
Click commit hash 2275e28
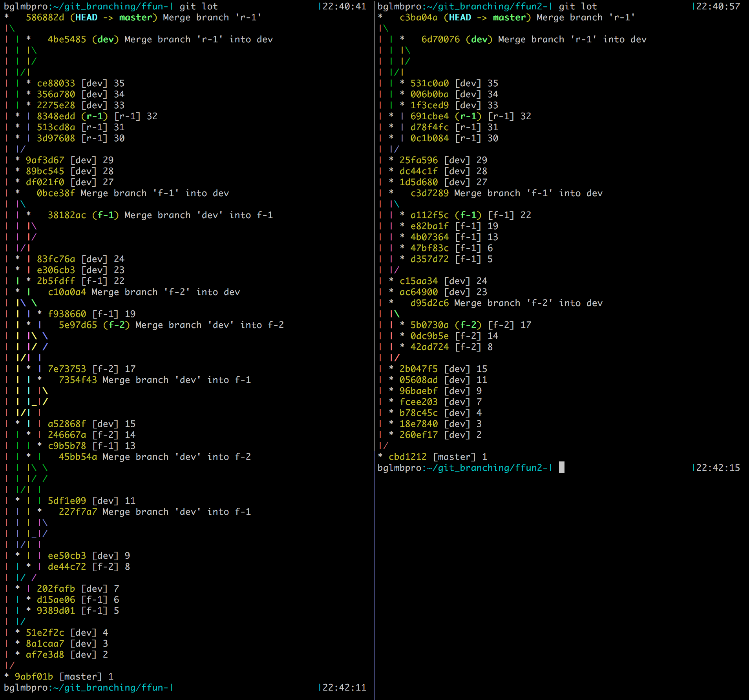56,106
